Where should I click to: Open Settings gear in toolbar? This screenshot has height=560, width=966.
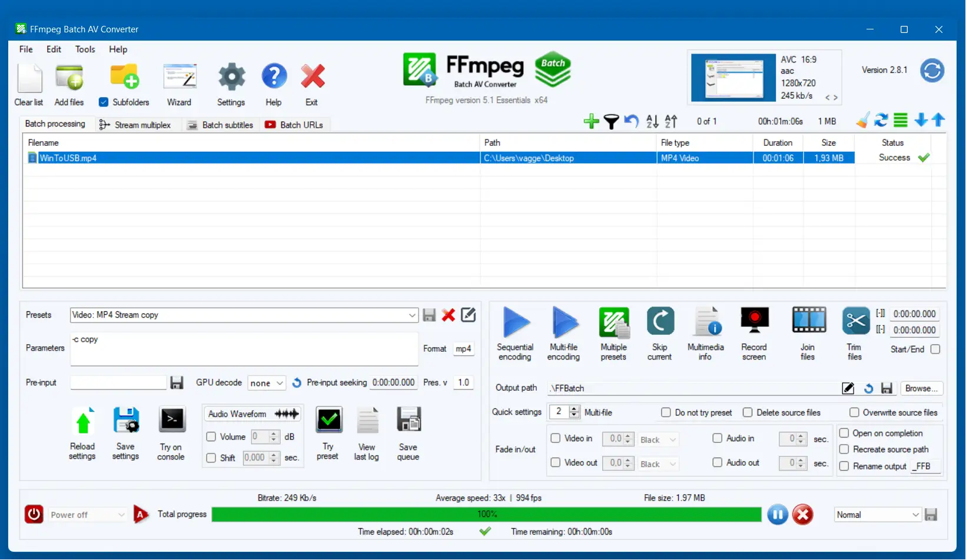coord(231,77)
